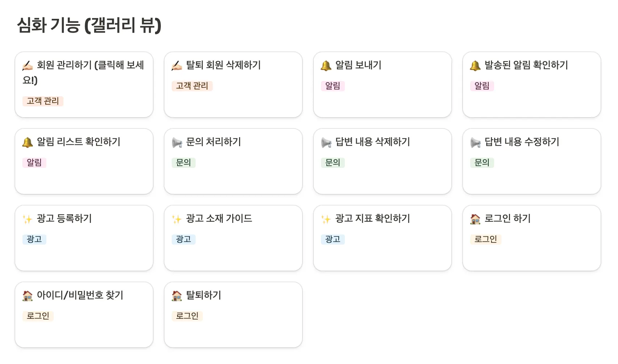The height and width of the screenshot is (364, 618).
Task: Select the 문의 tag under 문의 처리하기
Action: point(183,162)
